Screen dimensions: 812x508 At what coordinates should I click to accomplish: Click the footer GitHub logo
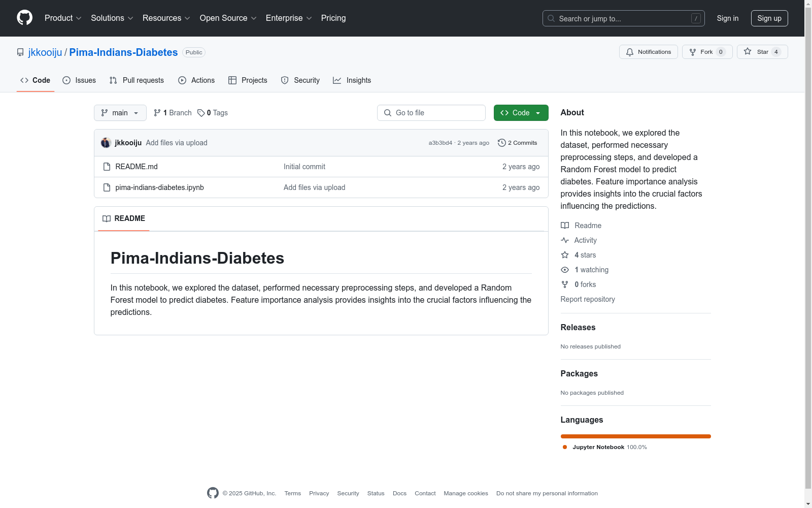[x=213, y=493]
